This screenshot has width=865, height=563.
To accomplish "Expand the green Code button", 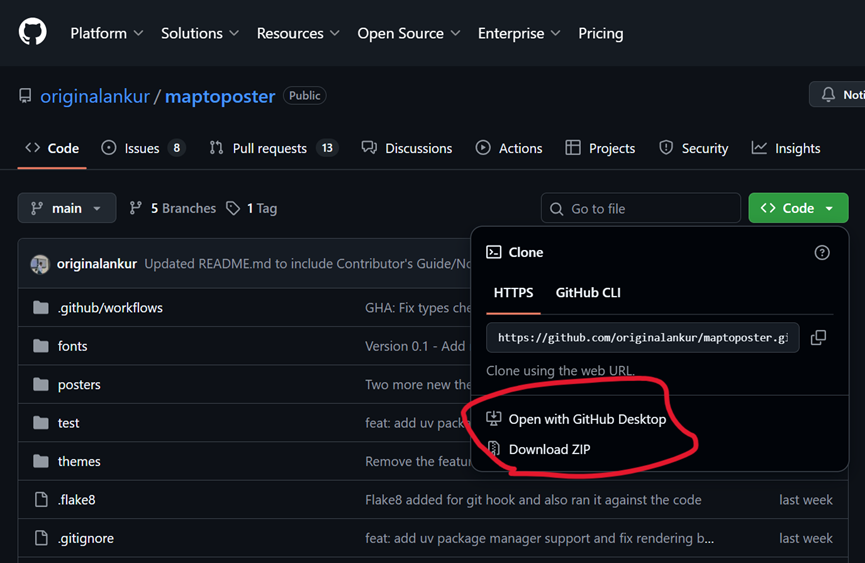I will coord(798,208).
